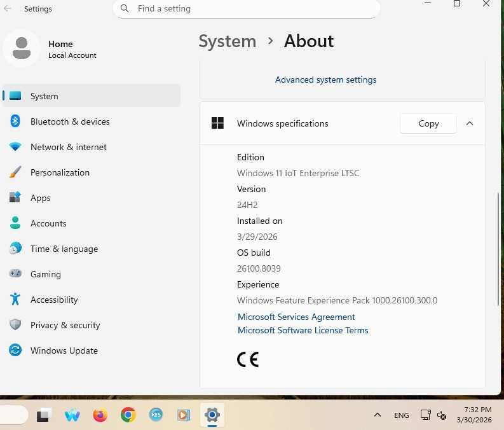
Task: Open the teal round taskbar app
Action: click(156, 415)
